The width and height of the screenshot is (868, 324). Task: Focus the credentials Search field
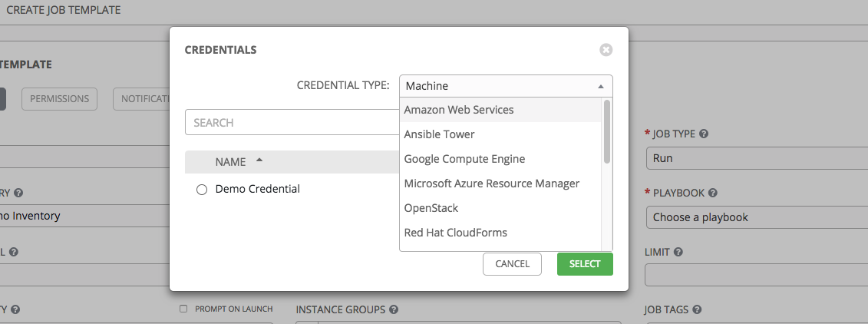coord(292,122)
